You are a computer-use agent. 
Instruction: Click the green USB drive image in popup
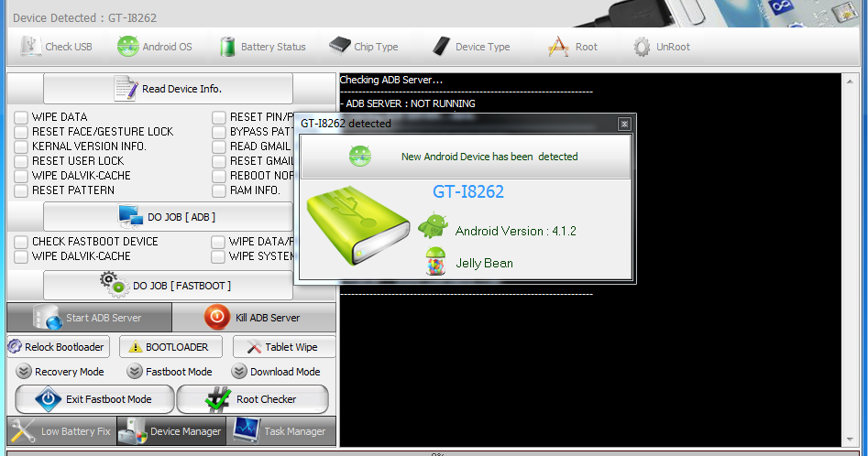click(357, 225)
